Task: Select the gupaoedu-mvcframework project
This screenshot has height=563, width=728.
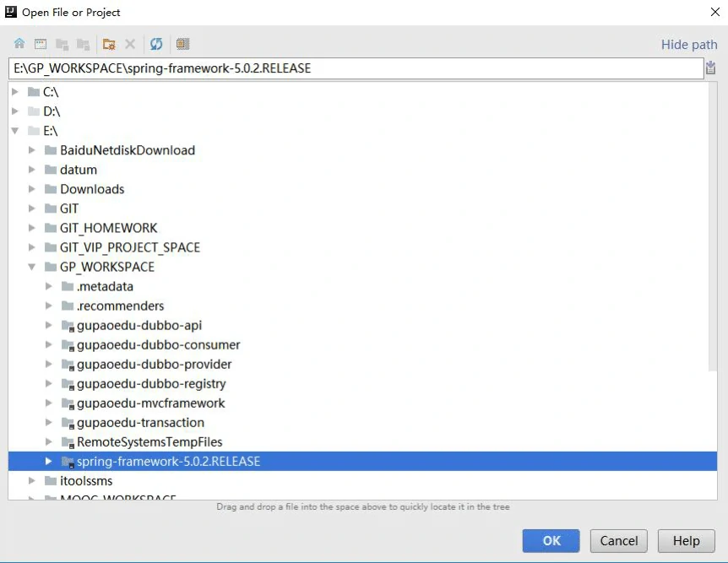Action: click(x=150, y=403)
